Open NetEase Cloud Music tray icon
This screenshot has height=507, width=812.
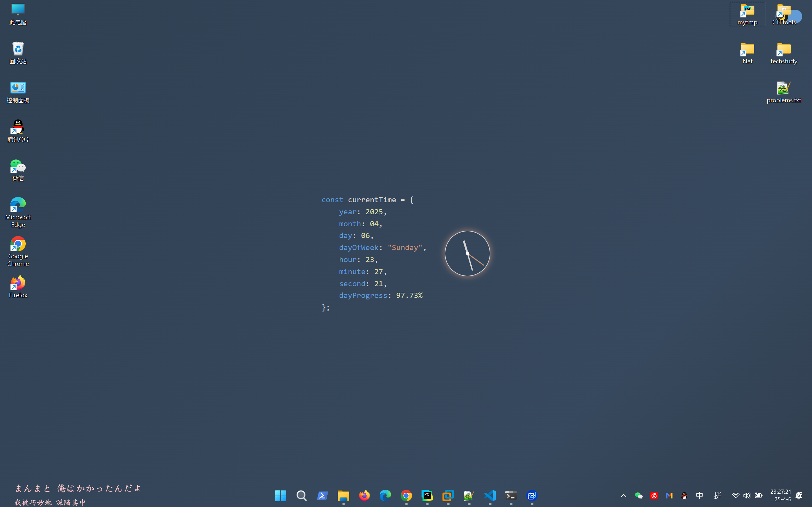point(654,495)
